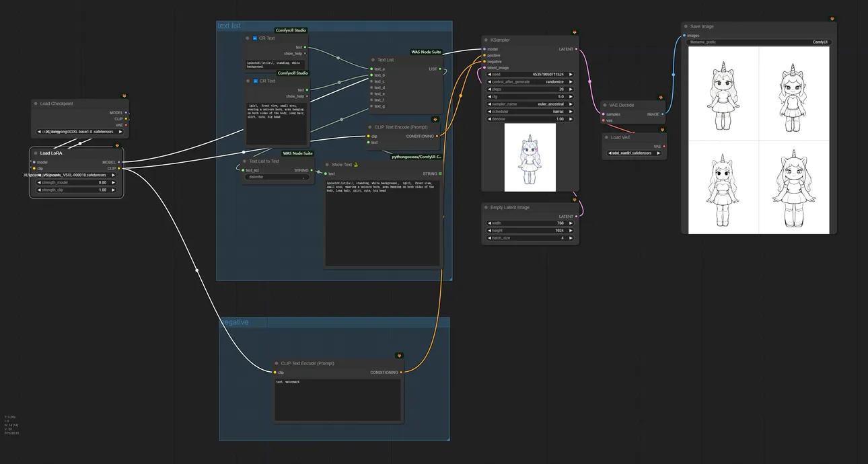
Task: Collapse the Load LoRA node via its title dot
Action: [x=36, y=153]
